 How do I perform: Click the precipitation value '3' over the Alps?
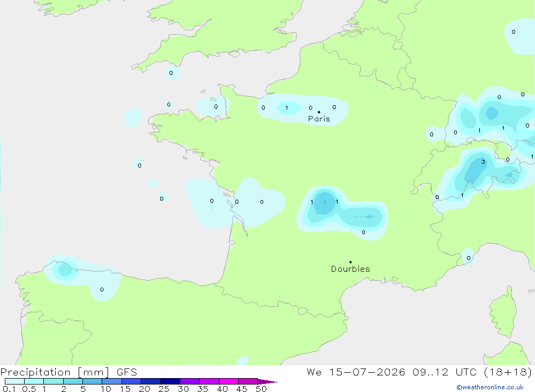click(x=483, y=162)
